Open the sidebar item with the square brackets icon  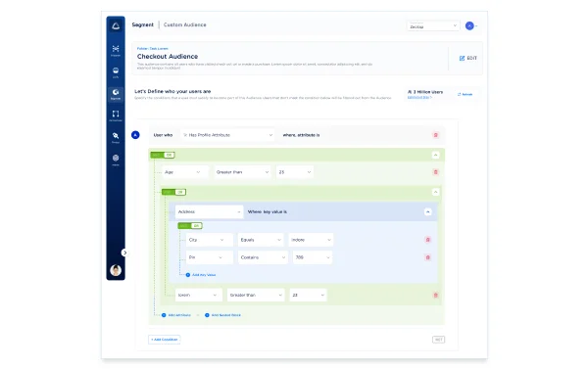point(116,115)
